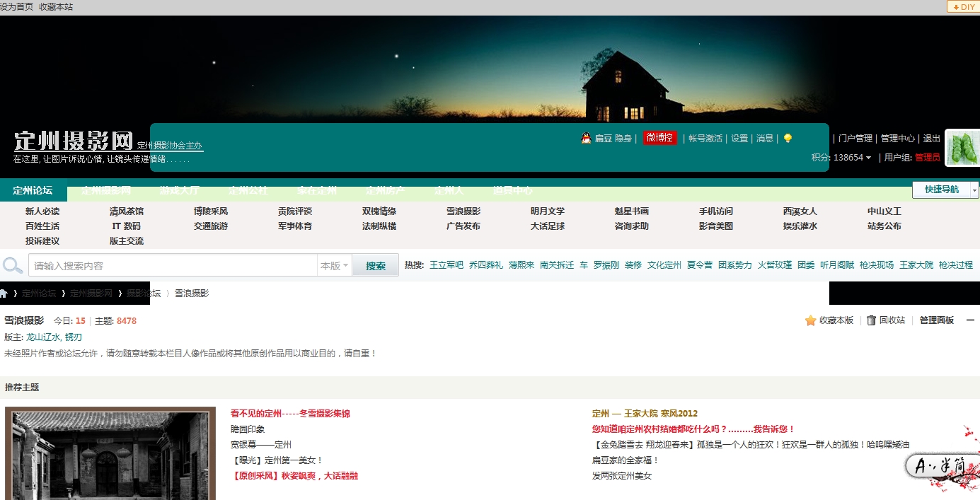Click the magnifier icon beside the search field

click(x=13, y=265)
